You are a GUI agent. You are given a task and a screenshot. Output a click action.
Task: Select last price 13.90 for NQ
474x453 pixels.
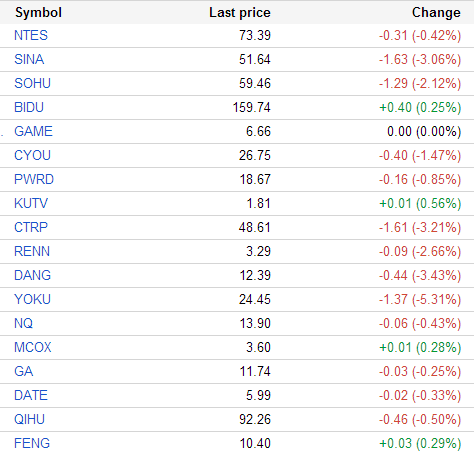(x=255, y=323)
